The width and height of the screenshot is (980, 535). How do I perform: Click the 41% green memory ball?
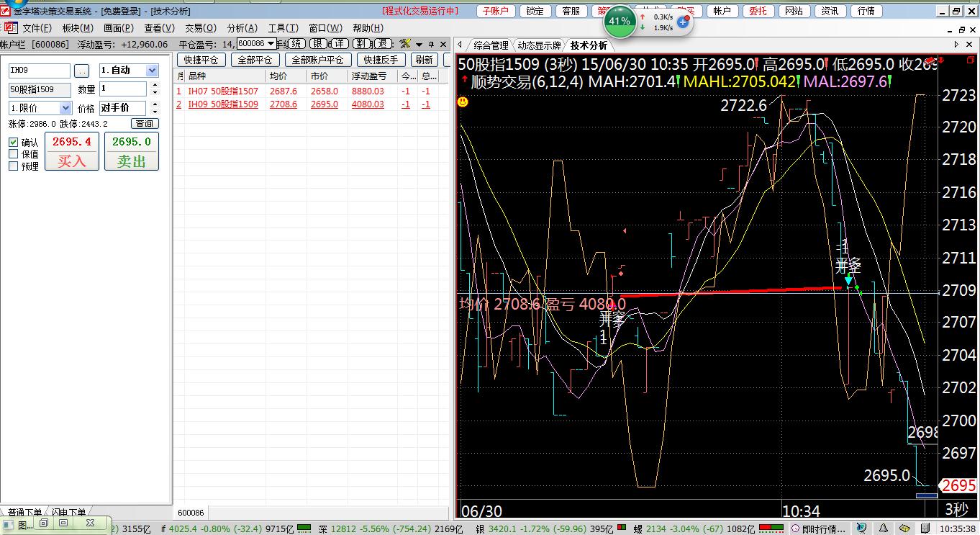click(x=620, y=22)
